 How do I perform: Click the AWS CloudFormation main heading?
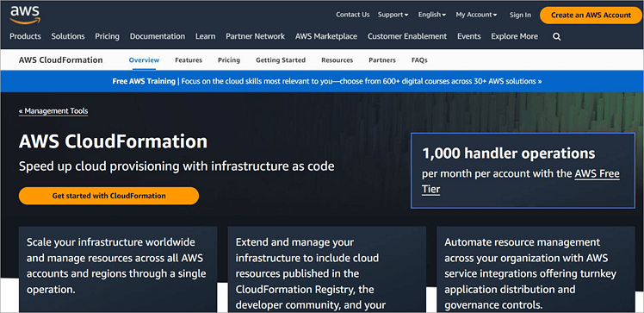(113, 141)
